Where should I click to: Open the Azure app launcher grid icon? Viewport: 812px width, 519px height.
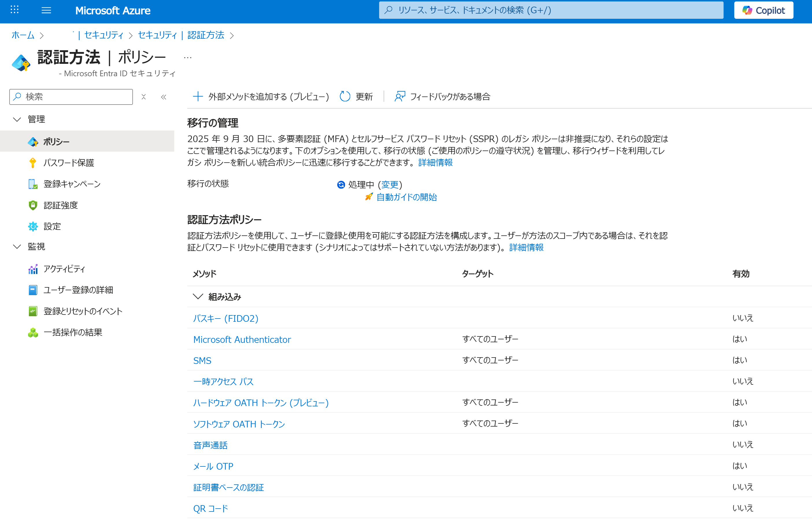pos(14,10)
